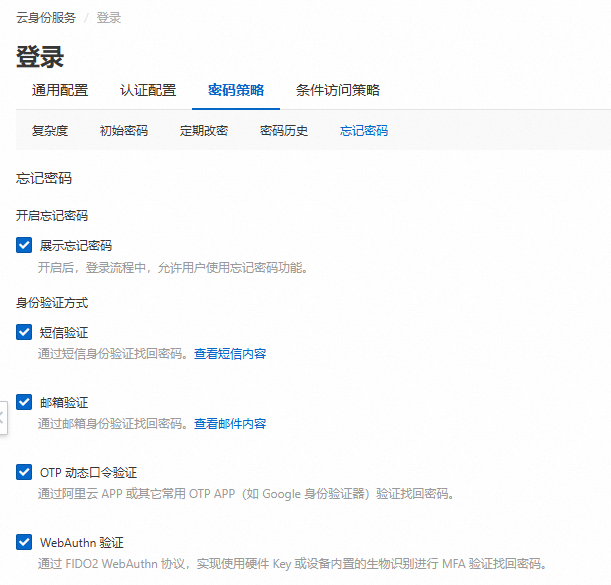611x585 pixels.
Task: Click the FIDO2 WebAuthn 协议 description text
Action: click(293, 564)
